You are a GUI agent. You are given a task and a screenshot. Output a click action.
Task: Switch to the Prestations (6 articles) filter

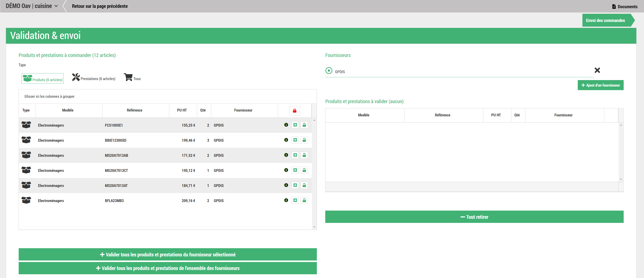[93, 78]
